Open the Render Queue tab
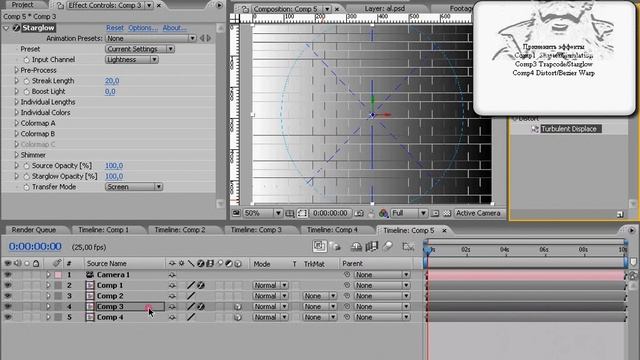The width and height of the screenshot is (640, 360). (33, 230)
